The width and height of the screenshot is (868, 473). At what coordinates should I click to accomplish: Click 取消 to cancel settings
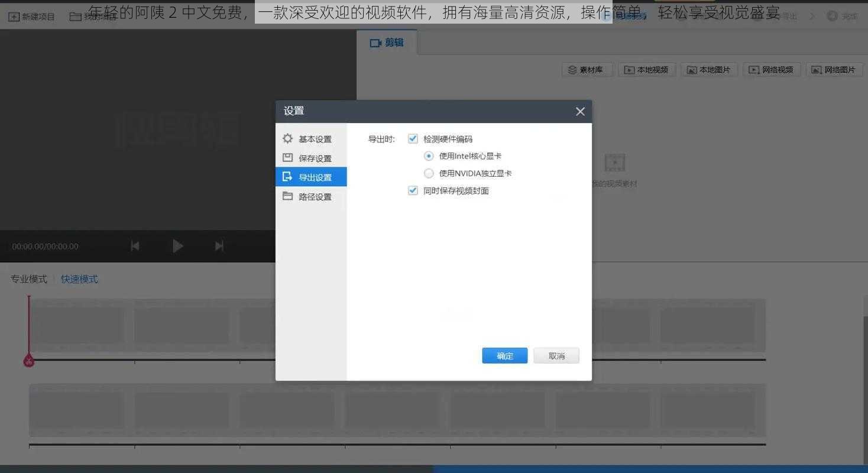pos(556,356)
